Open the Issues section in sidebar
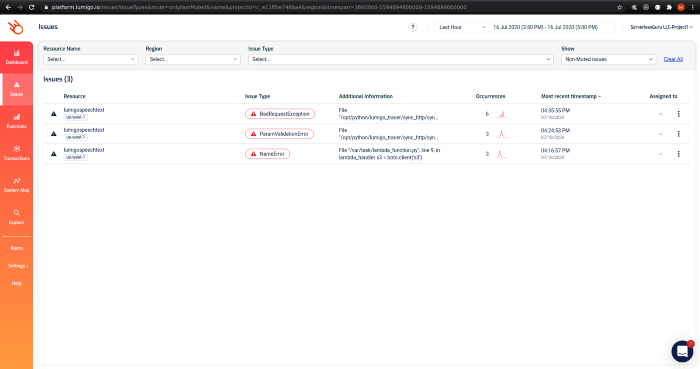 coord(17,89)
